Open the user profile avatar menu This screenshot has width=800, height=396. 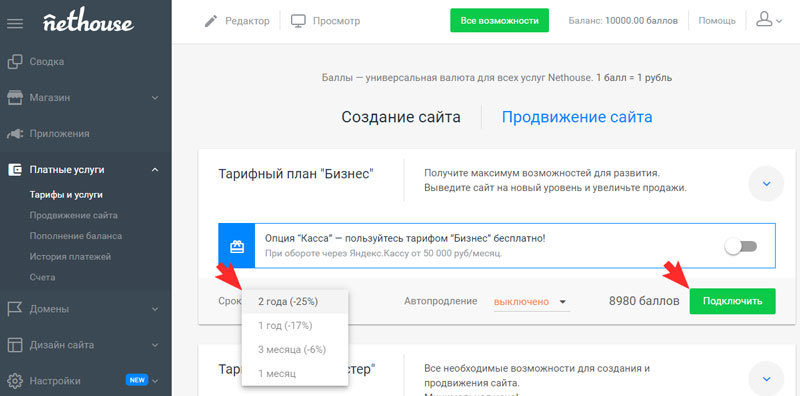tap(768, 20)
